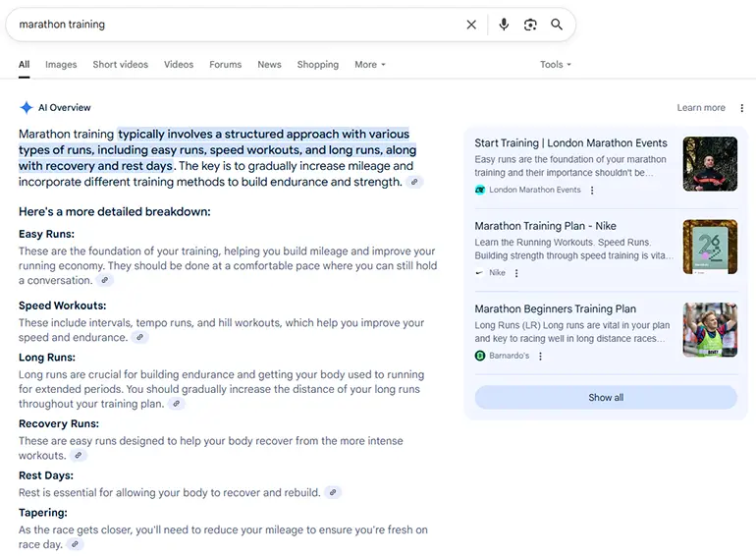This screenshot has width=756, height=558.
Task: Open AI Overview three-dot options menu
Action: click(x=741, y=108)
